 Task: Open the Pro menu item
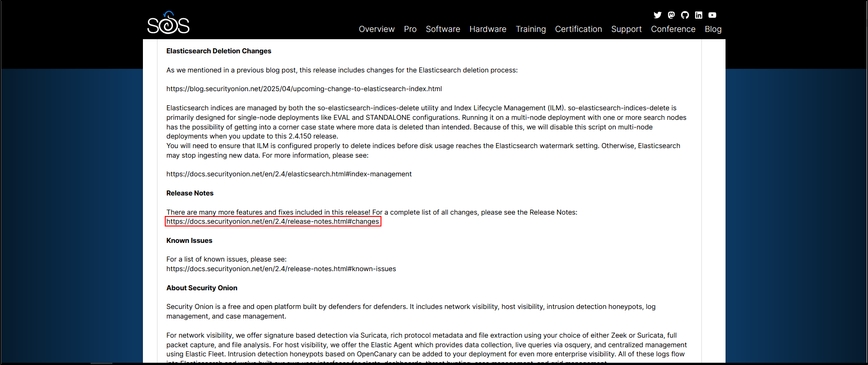click(410, 29)
